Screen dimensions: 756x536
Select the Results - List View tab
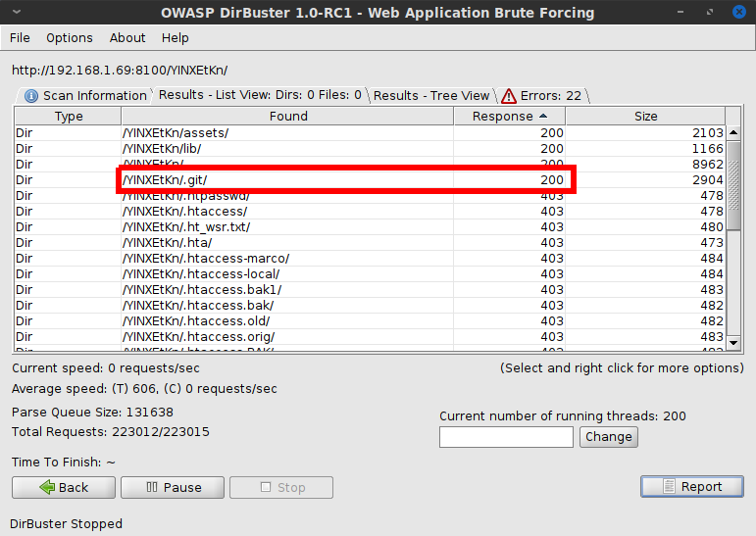coord(259,95)
